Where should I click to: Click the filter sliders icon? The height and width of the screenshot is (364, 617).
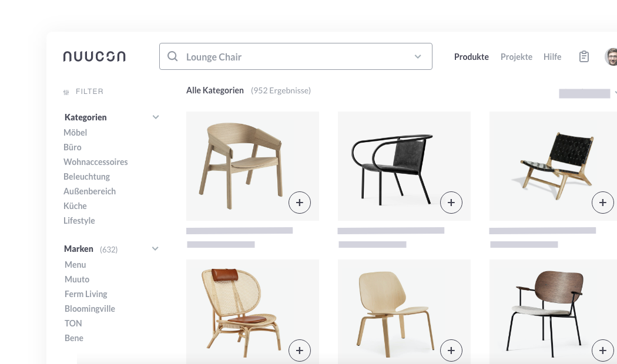(66, 92)
